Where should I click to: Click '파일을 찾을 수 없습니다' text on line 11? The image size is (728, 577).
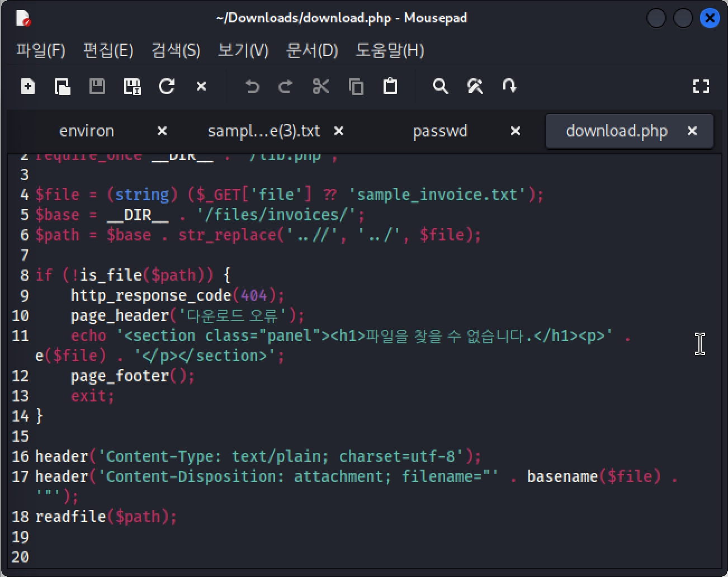tap(445, 335)
